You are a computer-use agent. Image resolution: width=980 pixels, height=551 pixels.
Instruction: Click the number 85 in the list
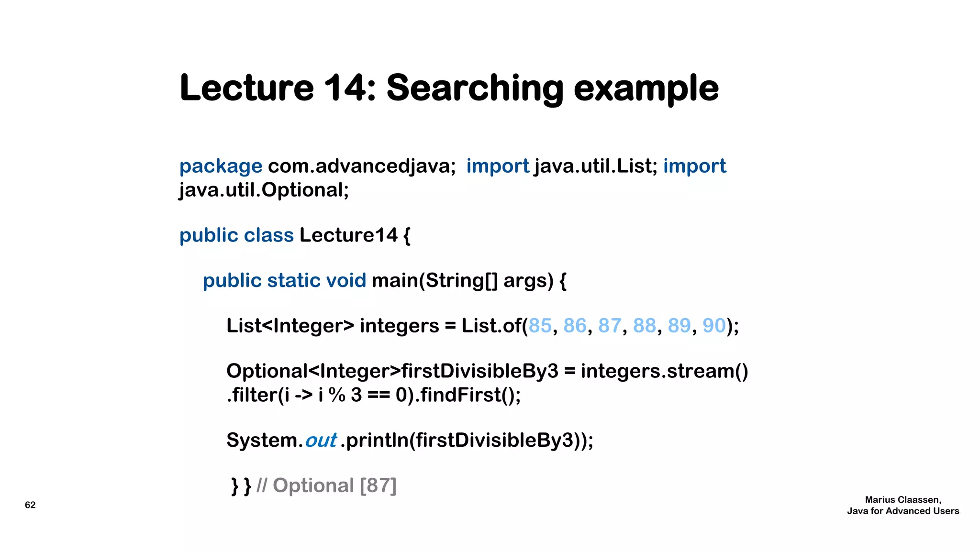pos(540,326)
